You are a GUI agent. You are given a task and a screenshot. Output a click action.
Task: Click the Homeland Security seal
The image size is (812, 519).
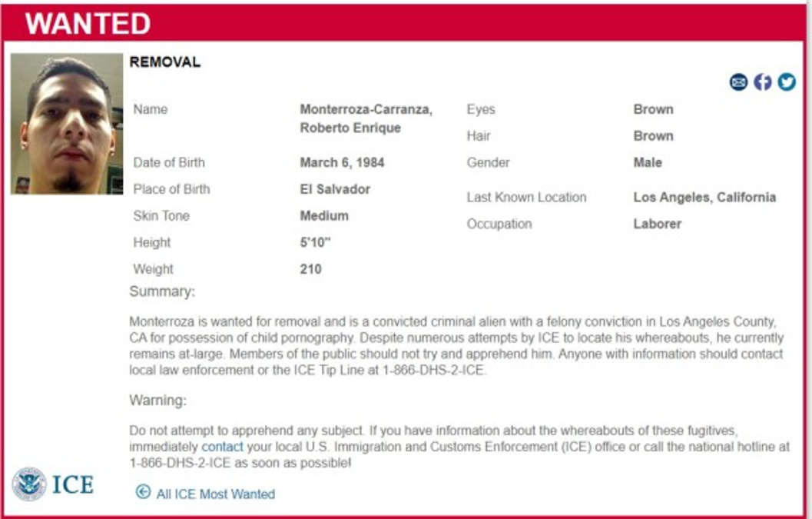(28, 484)
